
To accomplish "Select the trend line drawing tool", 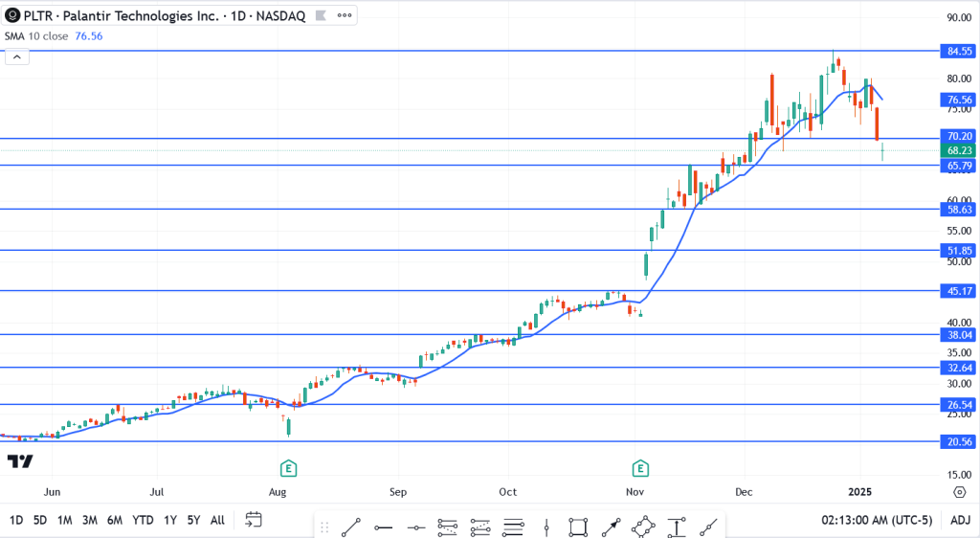I will tap(350, 526).
